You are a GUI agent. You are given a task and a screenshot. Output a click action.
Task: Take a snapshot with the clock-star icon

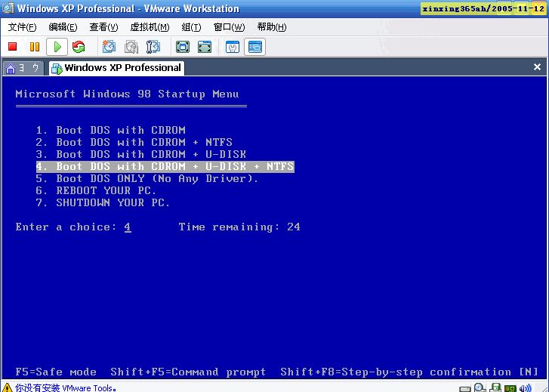pyautogui.click(x=109, y=47)
